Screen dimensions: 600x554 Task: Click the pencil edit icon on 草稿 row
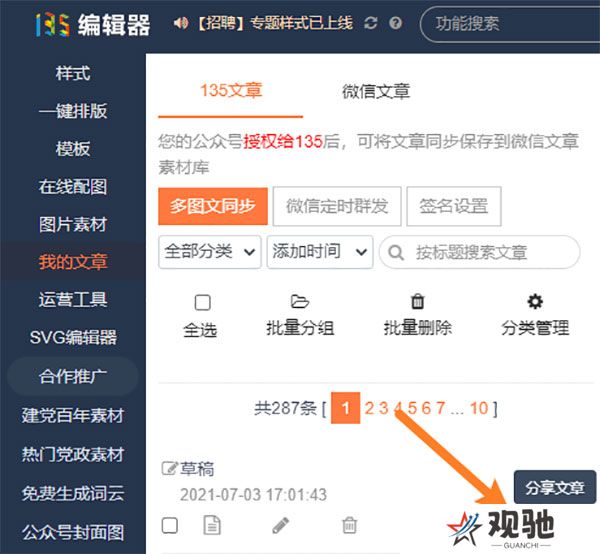click(x=280, y=525)
